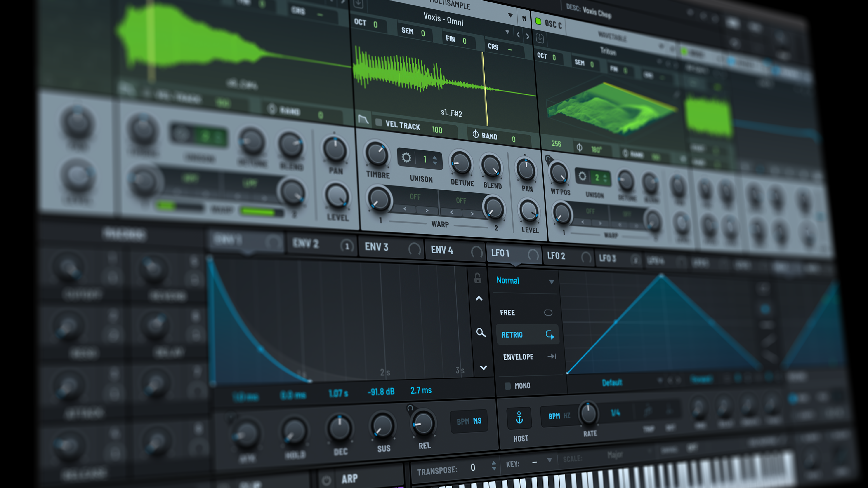Click the phase icon next to RAND 0

pos(475,134)
